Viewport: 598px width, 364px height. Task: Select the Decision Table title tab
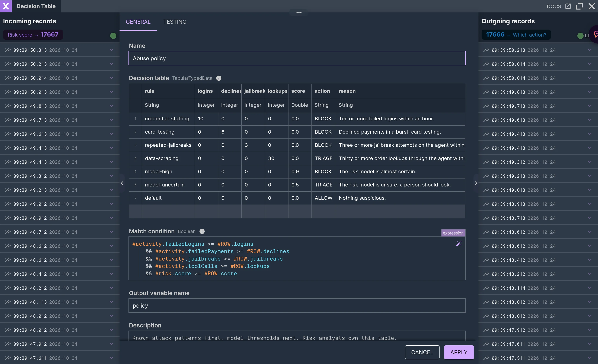click(36, 6)
